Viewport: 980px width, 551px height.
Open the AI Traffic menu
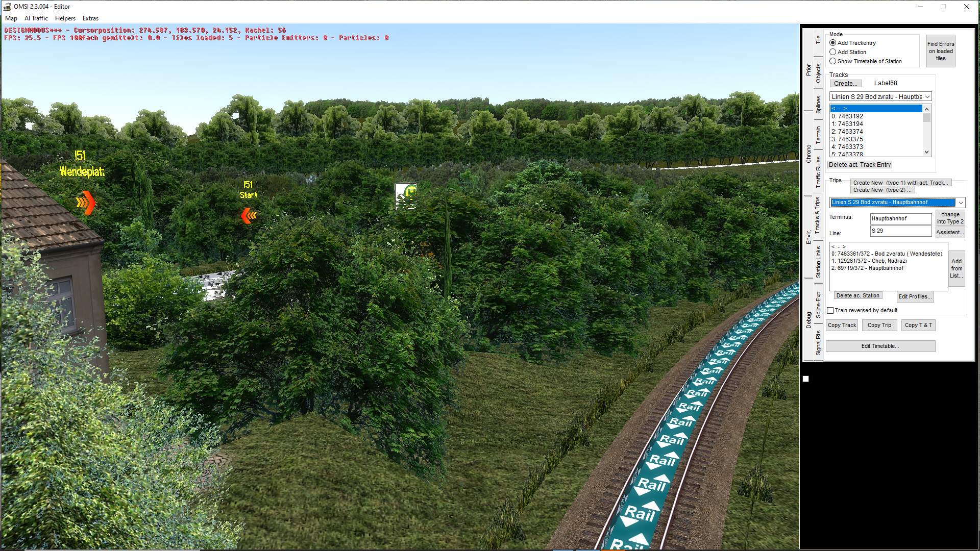(x=36, y=18)
